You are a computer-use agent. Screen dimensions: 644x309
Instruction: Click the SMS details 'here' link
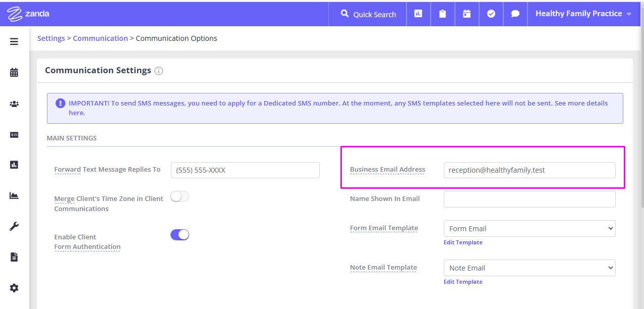click(x=76, y=112)
